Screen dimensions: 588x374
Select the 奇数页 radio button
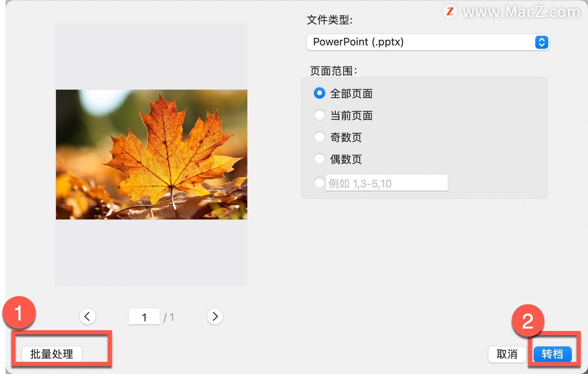[320, 137]
